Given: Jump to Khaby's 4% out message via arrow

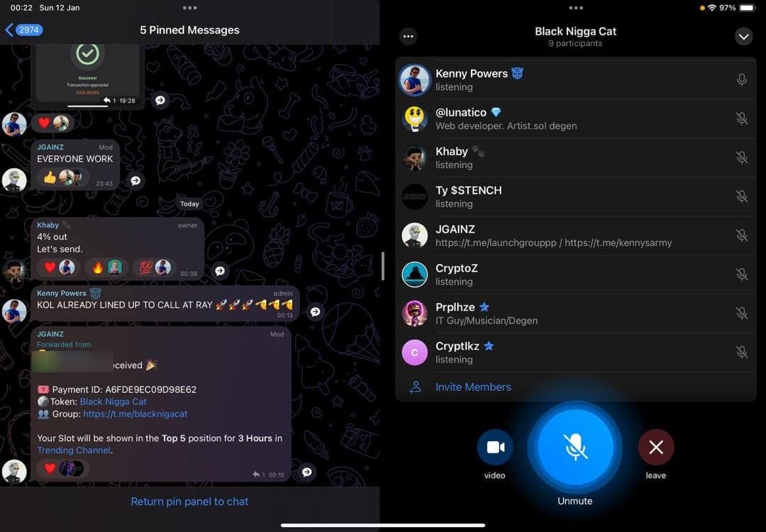Looking at the screenshot, I should [220, 271].
